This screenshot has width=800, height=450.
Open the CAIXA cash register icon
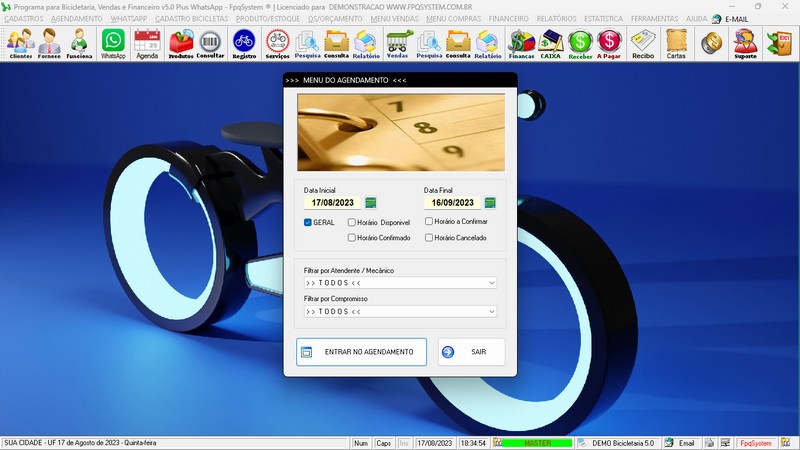coord(550,43)
